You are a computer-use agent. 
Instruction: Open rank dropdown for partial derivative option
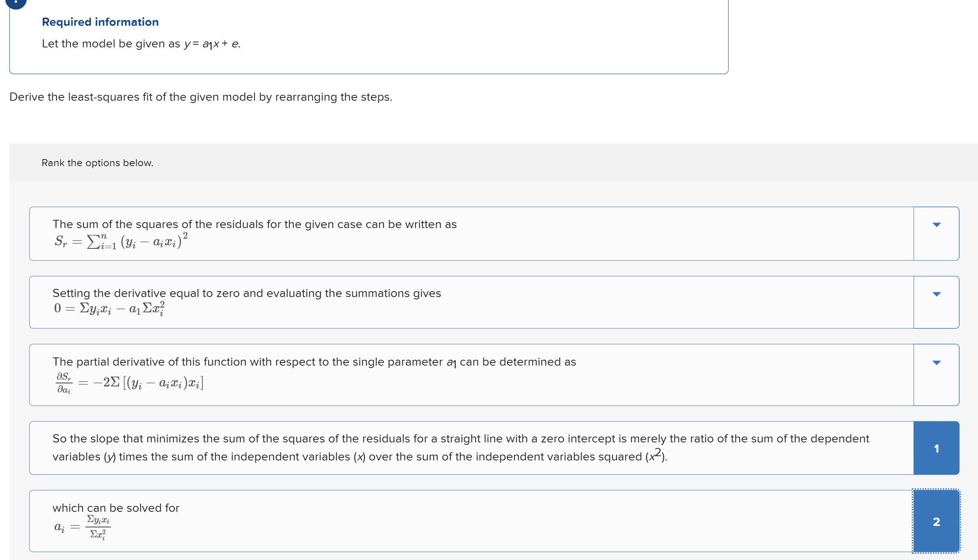pos(936,375)
